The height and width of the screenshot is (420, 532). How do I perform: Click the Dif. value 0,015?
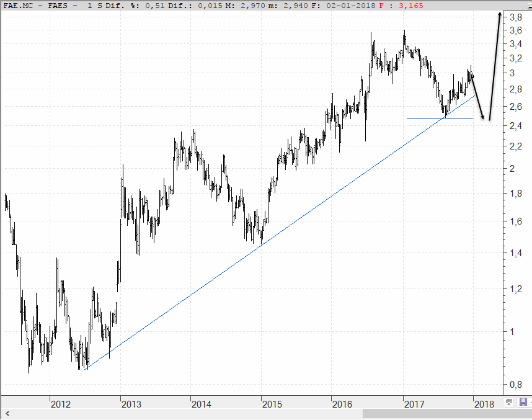coord(210,6)
